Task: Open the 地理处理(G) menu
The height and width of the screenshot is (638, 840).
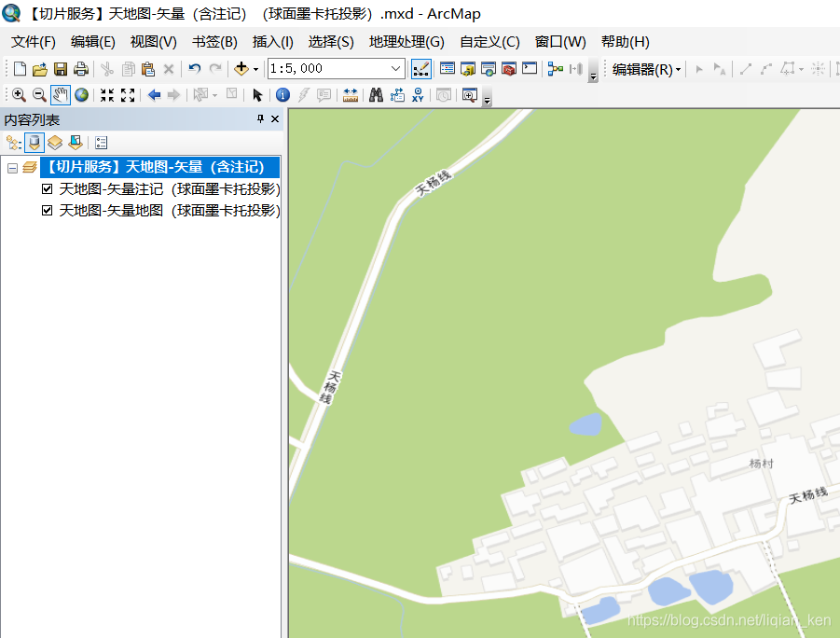Action: (x=406, y=42)
